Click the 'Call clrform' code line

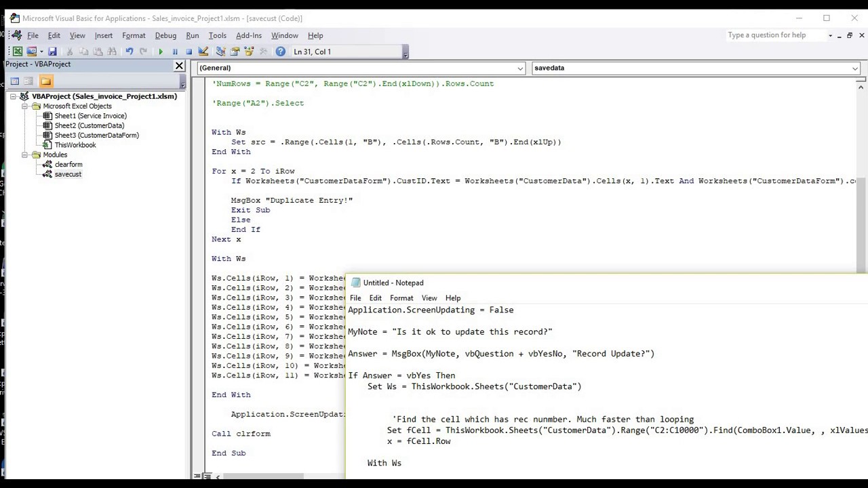[x=241, y=434]
